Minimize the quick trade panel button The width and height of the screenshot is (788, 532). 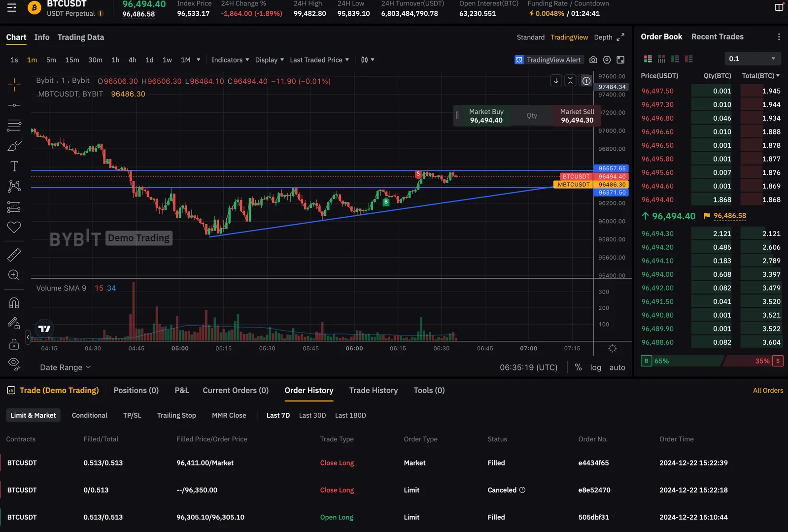tap(571, 81)
